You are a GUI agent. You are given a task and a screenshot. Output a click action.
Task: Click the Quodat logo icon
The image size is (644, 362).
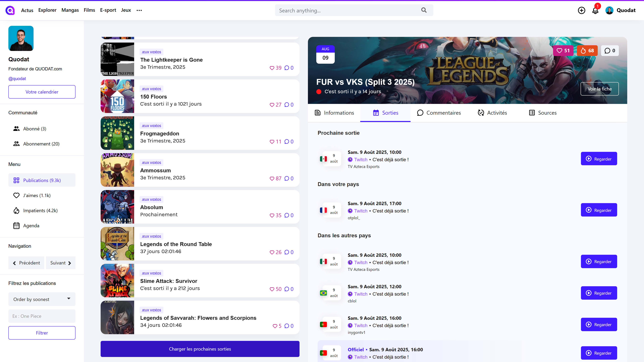coord(10,10)
